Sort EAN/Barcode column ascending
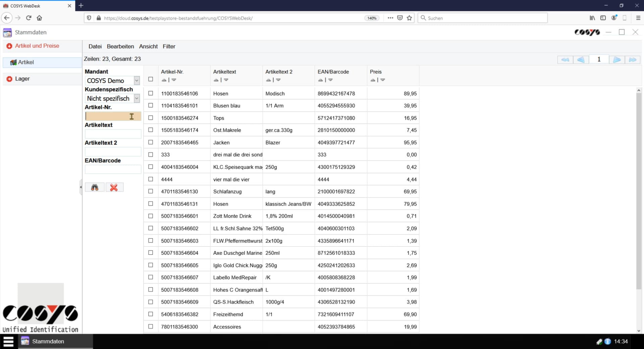The image size is (644, 349). pos(321,80)
